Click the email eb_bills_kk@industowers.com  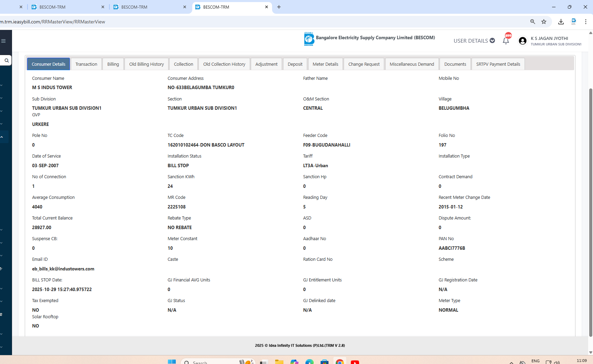tap(63, 269)
